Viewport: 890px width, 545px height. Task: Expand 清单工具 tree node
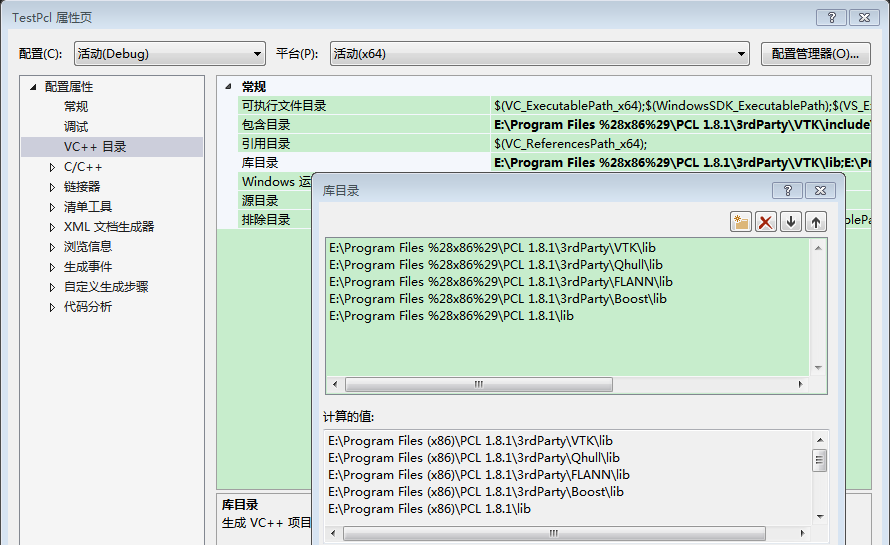point(52,207)
